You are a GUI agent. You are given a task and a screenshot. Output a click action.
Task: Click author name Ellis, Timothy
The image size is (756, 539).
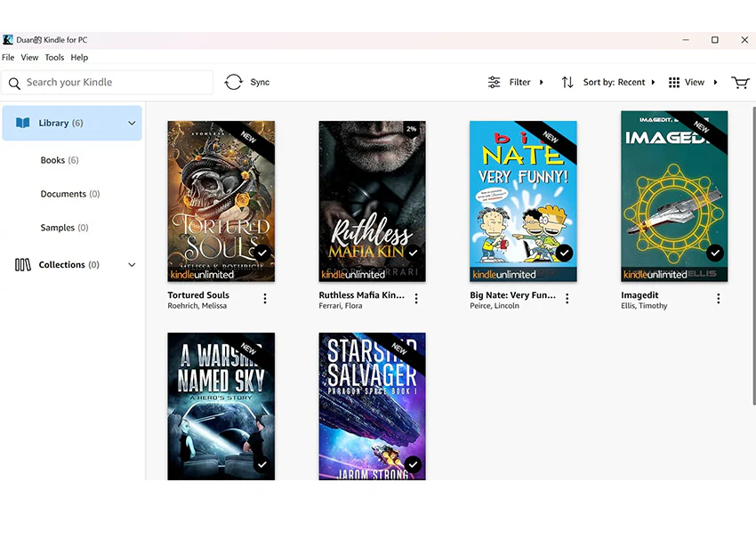coord(644,306)
